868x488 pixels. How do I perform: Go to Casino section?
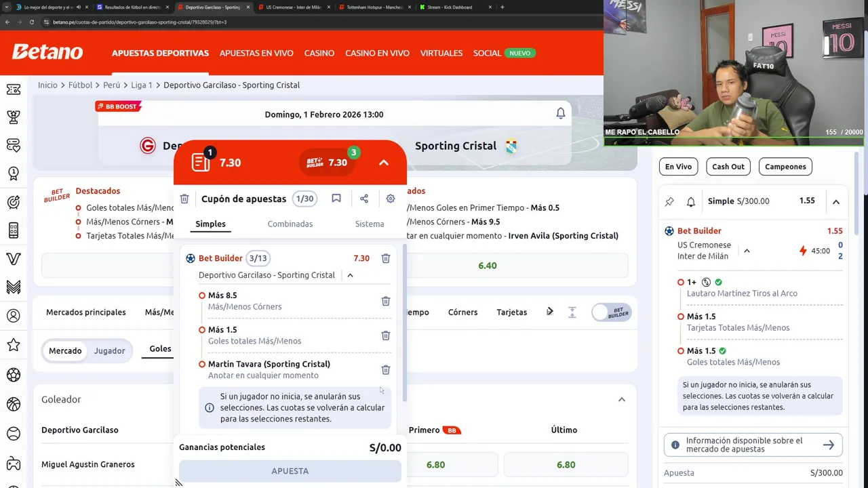click(x=319, y=53)
